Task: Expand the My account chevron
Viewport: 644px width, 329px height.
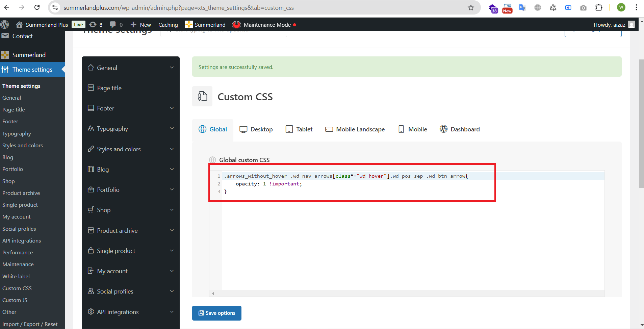Action: click(x=172, y=271)
